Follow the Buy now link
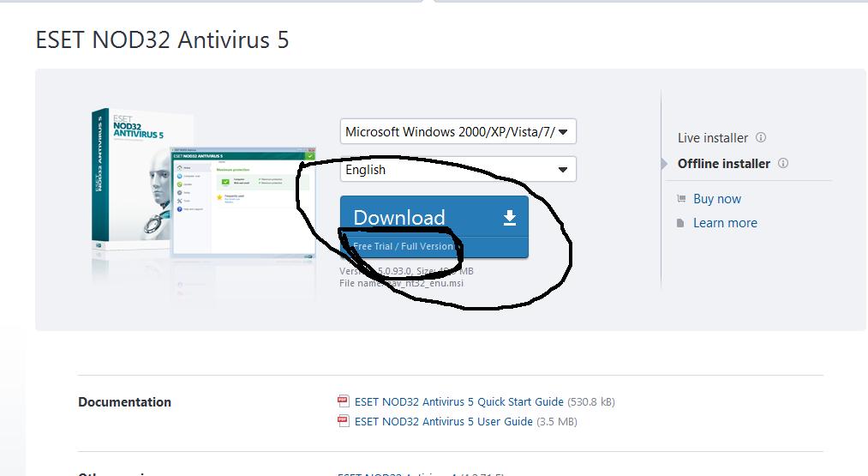 click(x=717, y=198)
